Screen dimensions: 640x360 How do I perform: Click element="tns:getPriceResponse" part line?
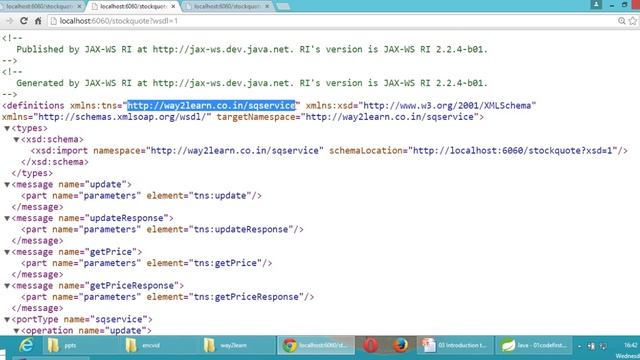pyautogui.click(x=168, y=297)
